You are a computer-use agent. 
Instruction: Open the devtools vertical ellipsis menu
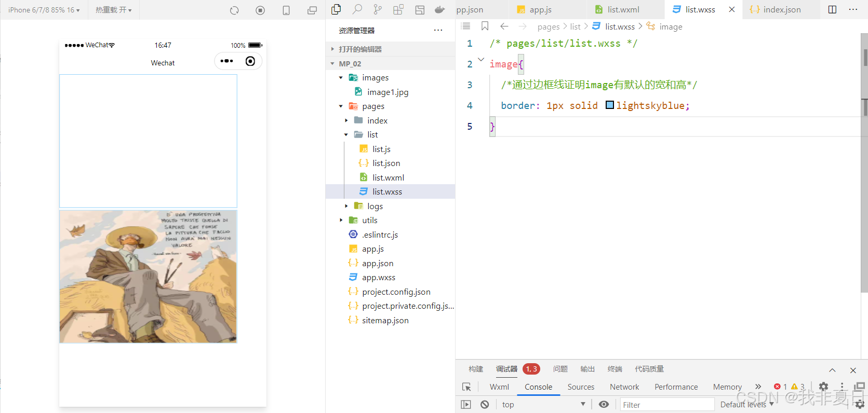coord(842,387)
